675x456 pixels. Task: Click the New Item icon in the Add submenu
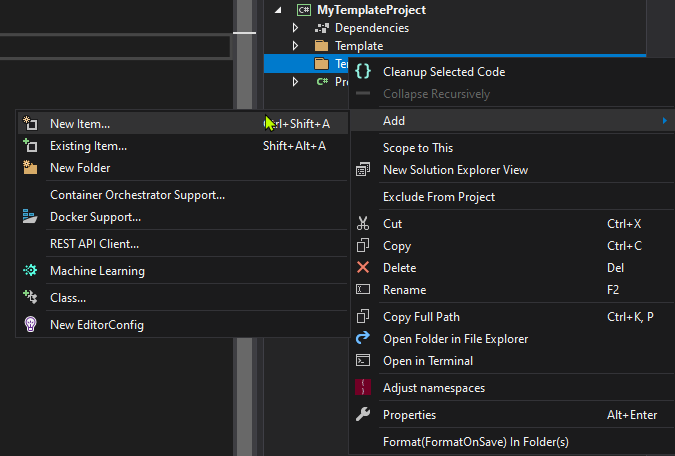pos(30,124)
